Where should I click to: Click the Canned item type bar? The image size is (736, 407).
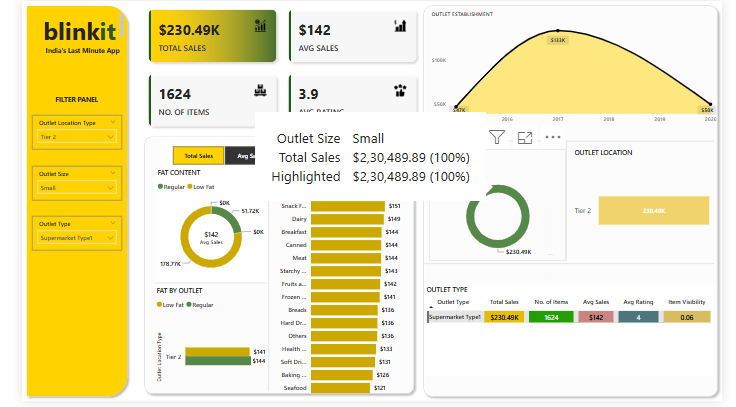coord(346,245)
